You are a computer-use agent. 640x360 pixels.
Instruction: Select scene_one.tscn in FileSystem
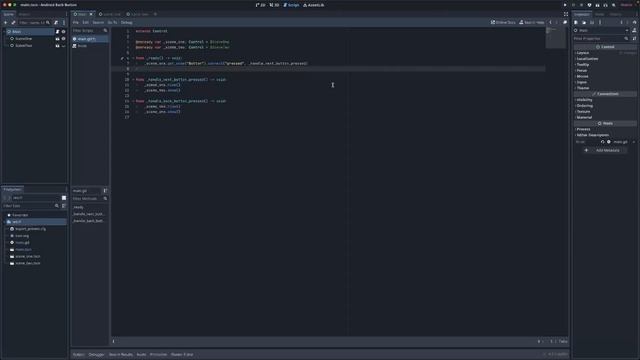click(28, 256)
